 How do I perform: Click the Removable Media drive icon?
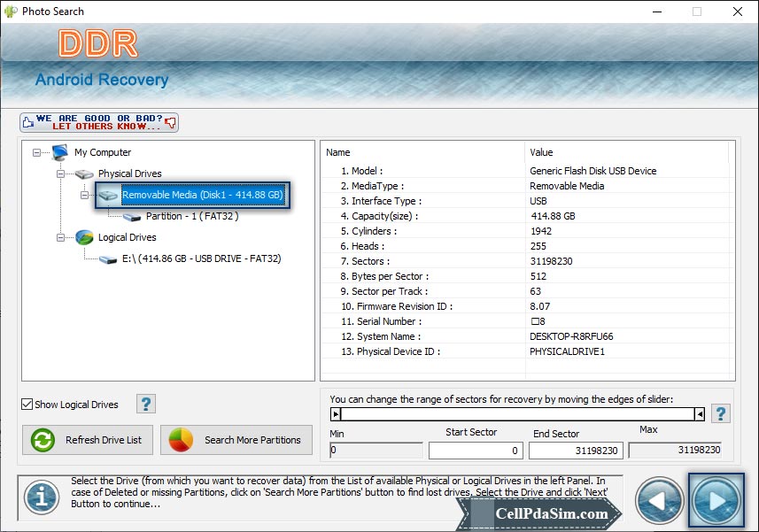point(108,196)
